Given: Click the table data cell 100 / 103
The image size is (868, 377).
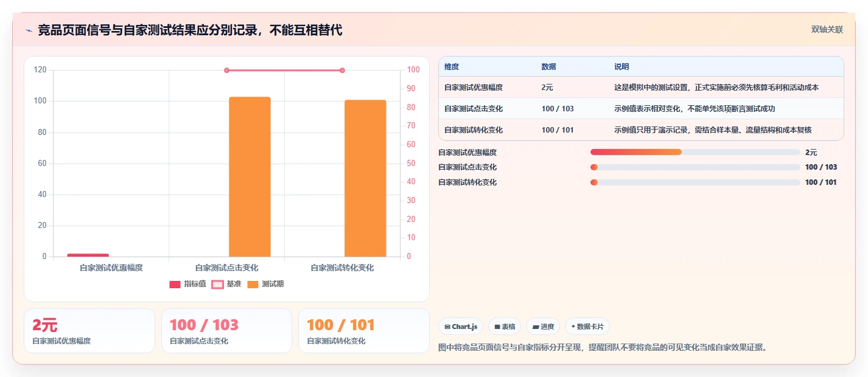Looking at the screenshot, I should 558,109.
